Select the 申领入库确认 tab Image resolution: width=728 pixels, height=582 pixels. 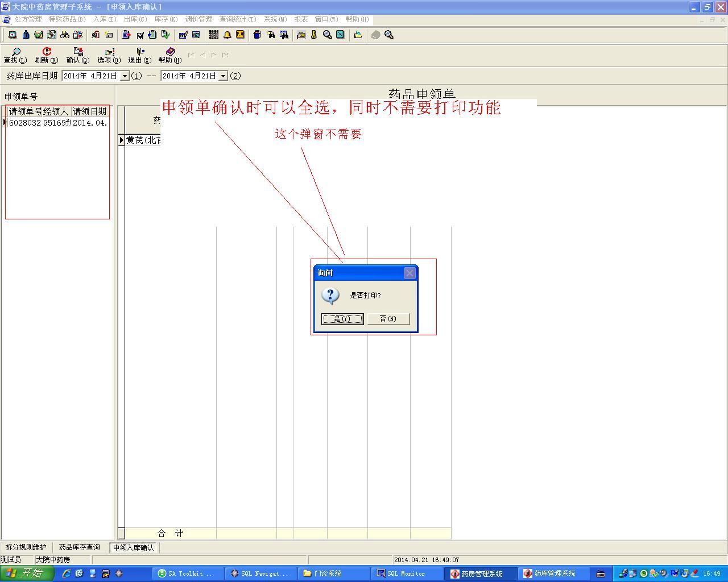[133, 547]
